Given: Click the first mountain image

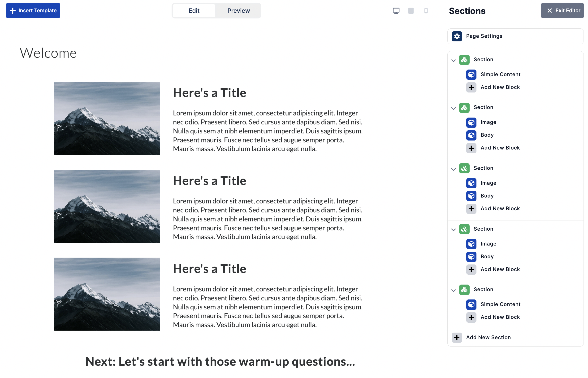Looking at the screenshot, I should (x=107, y=118).
